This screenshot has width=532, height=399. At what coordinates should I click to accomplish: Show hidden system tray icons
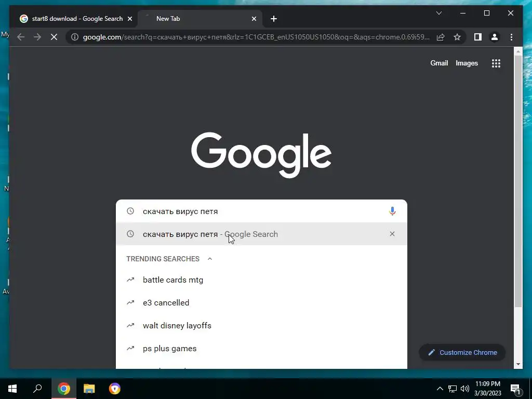pyautogui.click(x=440, y=389)
